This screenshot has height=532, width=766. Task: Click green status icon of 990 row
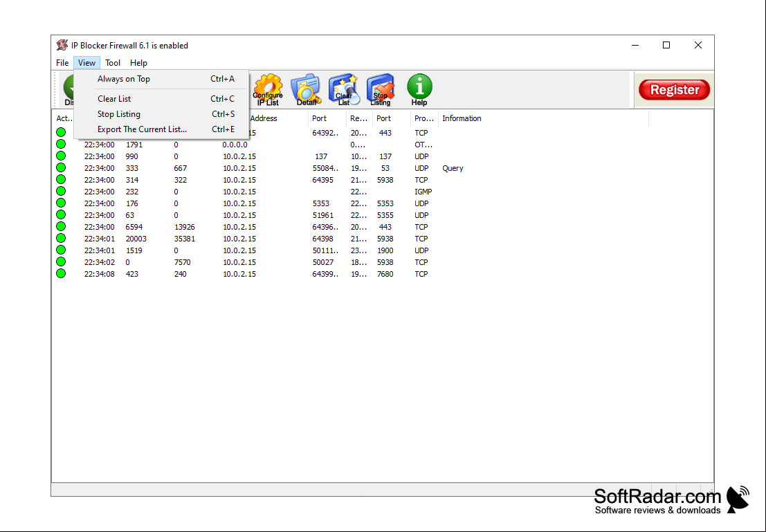point(61,156)
